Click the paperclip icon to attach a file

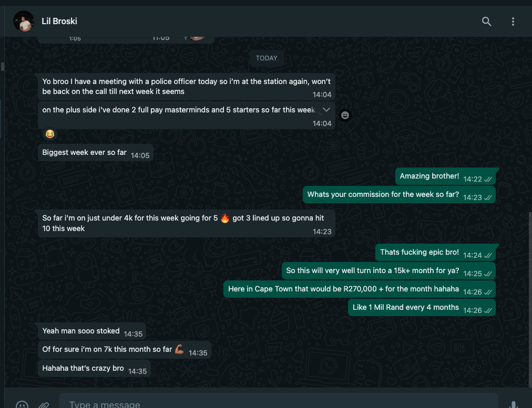(x=44, y=404)
